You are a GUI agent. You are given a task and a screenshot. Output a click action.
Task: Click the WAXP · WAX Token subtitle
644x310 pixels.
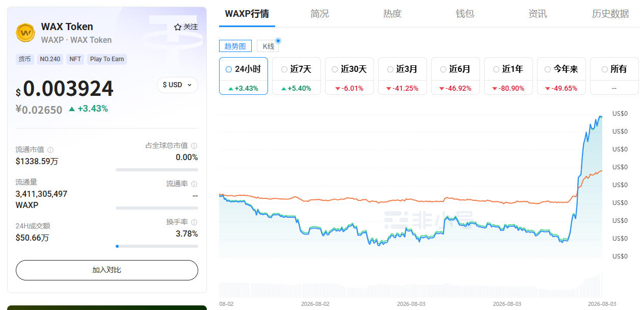click(76, 40)
